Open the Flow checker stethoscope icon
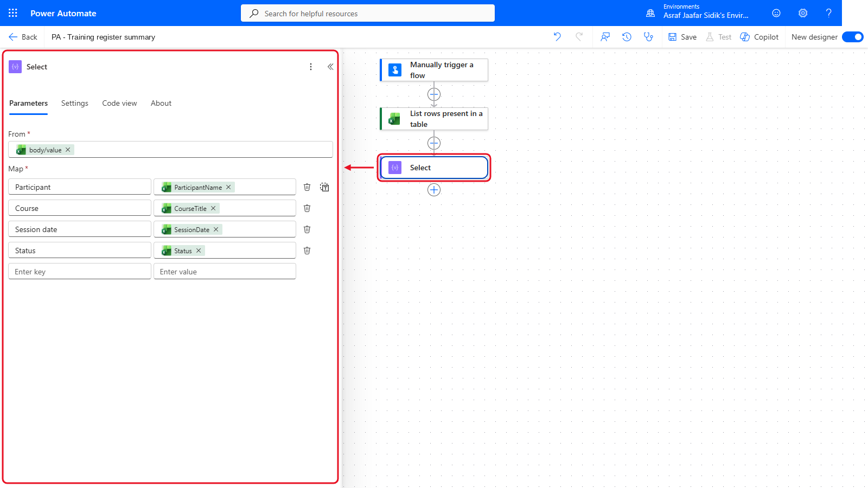The height and width of the screenshot is (488, 868). (648, 37)
